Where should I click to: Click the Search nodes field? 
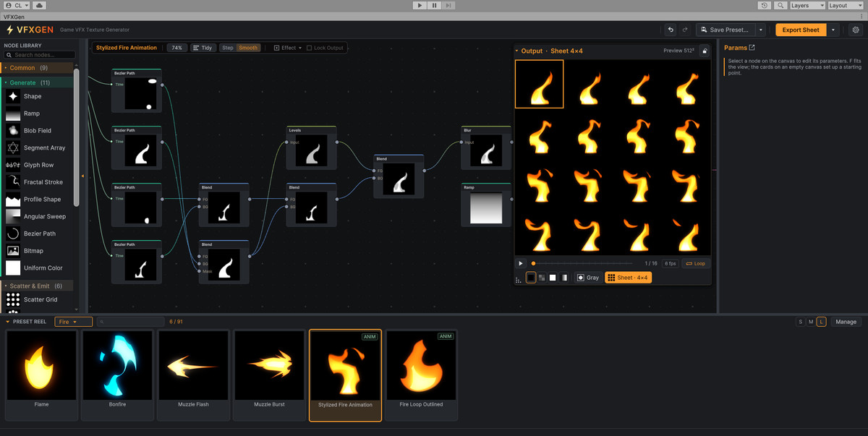tap(40, 55)
